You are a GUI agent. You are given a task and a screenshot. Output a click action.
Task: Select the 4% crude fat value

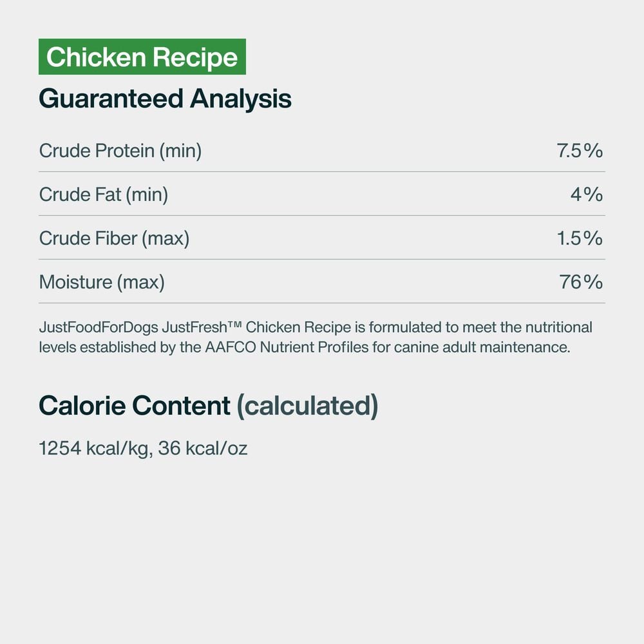tap(587, 194)
